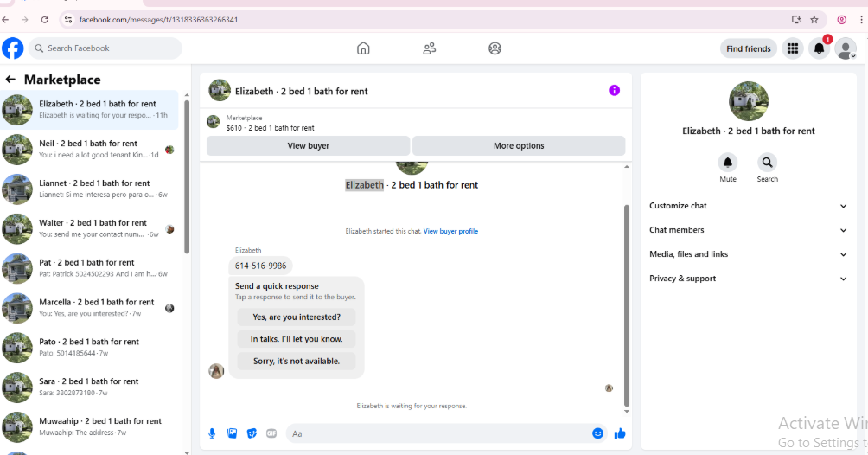Open the Home feed icon
This screenshot has height=455, width=868.
coord(363,48)
